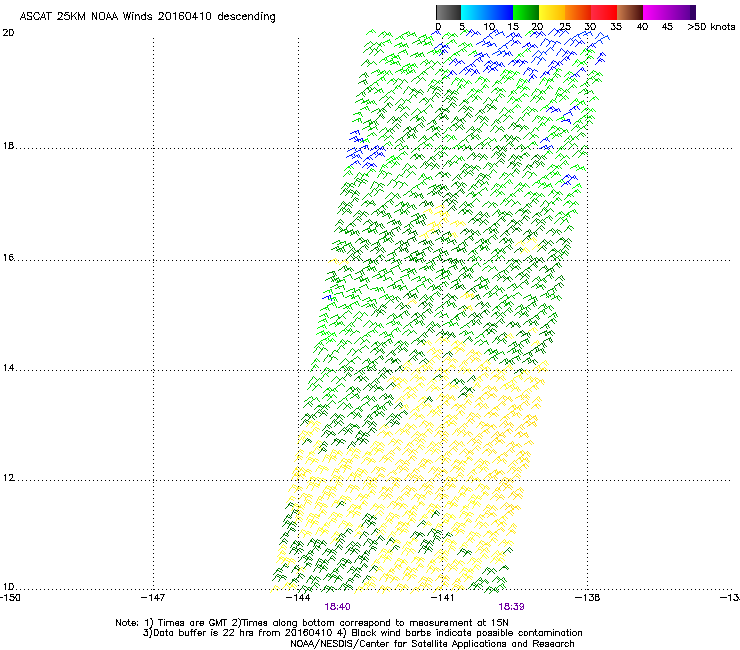The image size is (740, 650).
Task: Select the yellow 20-25 knots color swatch
Action: coord(552,12)
